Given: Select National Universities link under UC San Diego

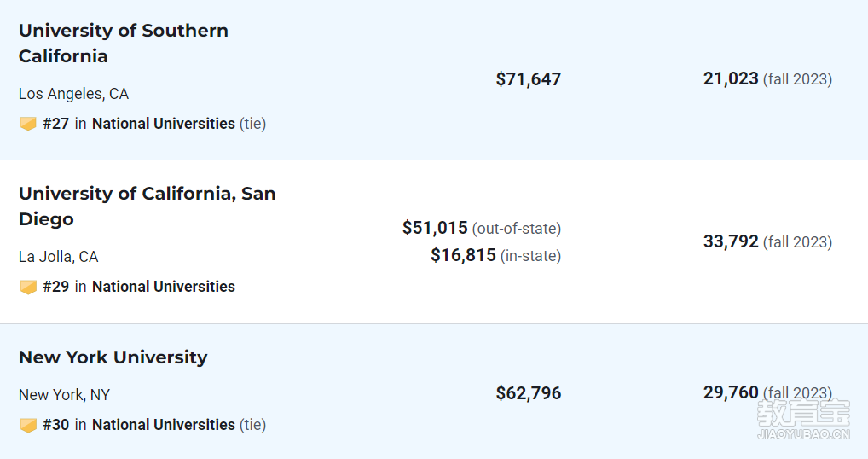Looking at the screenshot, I should [164, 287].
